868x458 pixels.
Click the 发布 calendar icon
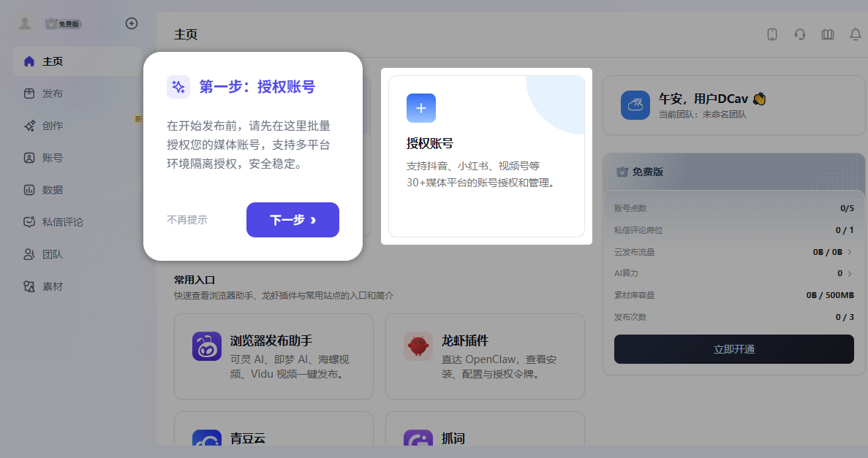[29, 93]
